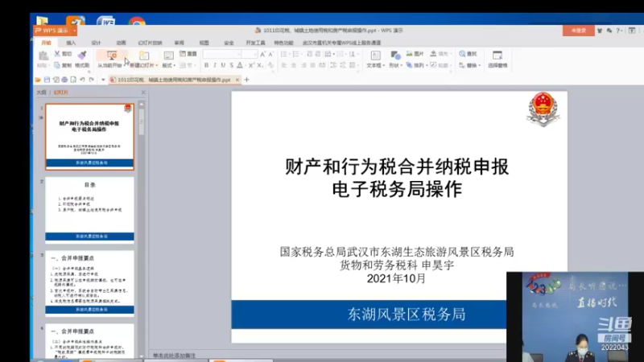Expand the Replace dropdown arrow
The height and width of the screenshot is (362, 644).
479,66
